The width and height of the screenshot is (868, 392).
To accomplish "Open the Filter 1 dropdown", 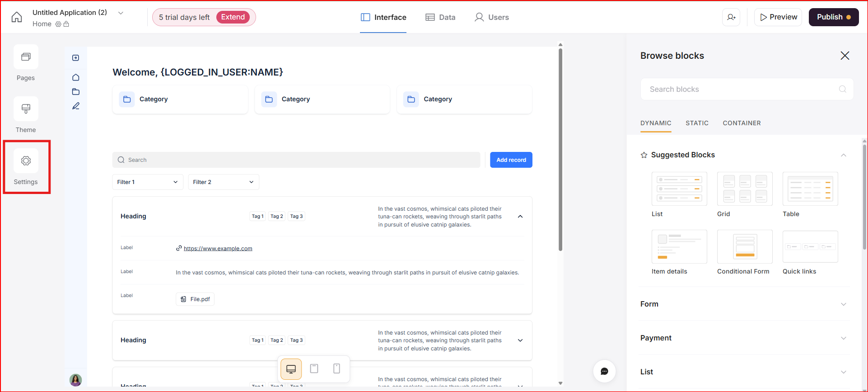I will pos(148,182).
